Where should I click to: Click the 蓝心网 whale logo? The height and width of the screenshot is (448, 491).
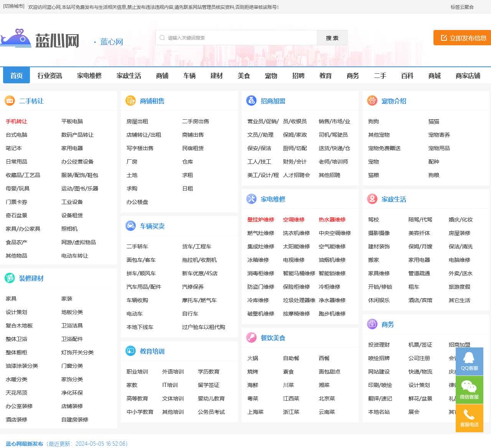[16, 38]
